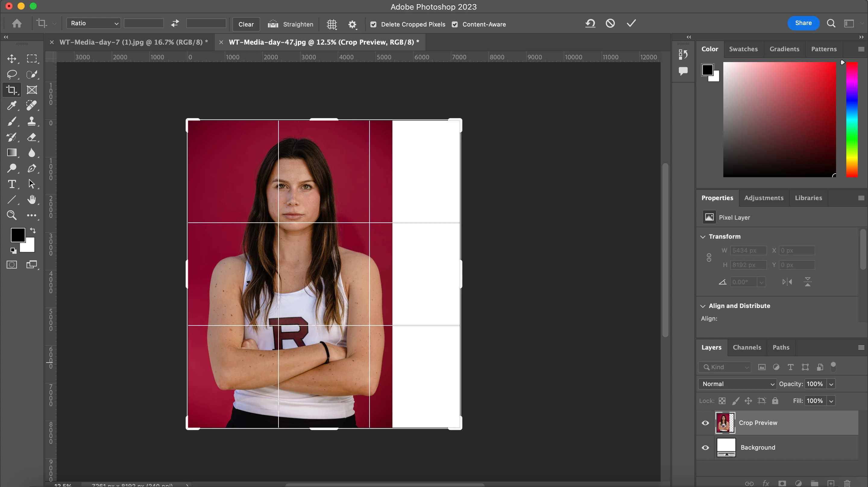Select the Eyedropper tool
Image resolution: width=868 pixels, height=487 pixels.
tap(12, 105)
